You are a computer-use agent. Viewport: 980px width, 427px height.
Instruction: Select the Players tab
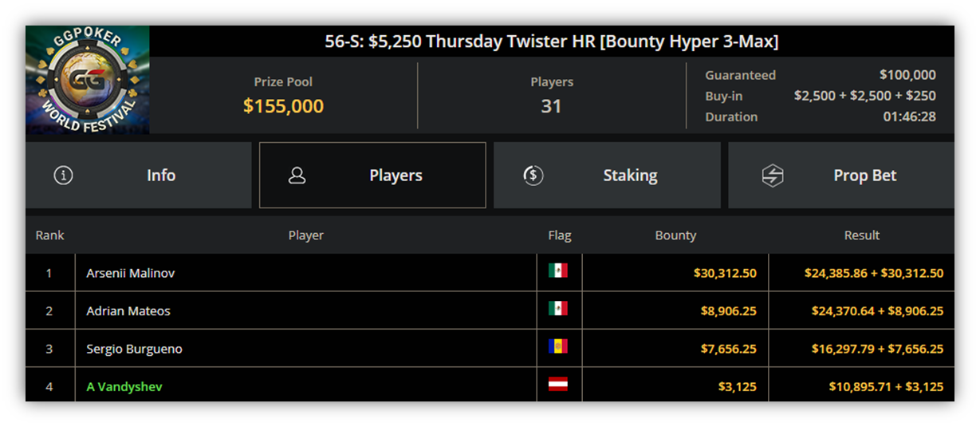point(372,176)
